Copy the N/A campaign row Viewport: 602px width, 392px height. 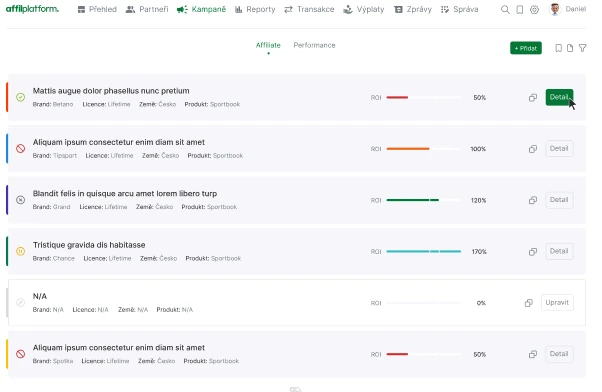tap(529, 303)
